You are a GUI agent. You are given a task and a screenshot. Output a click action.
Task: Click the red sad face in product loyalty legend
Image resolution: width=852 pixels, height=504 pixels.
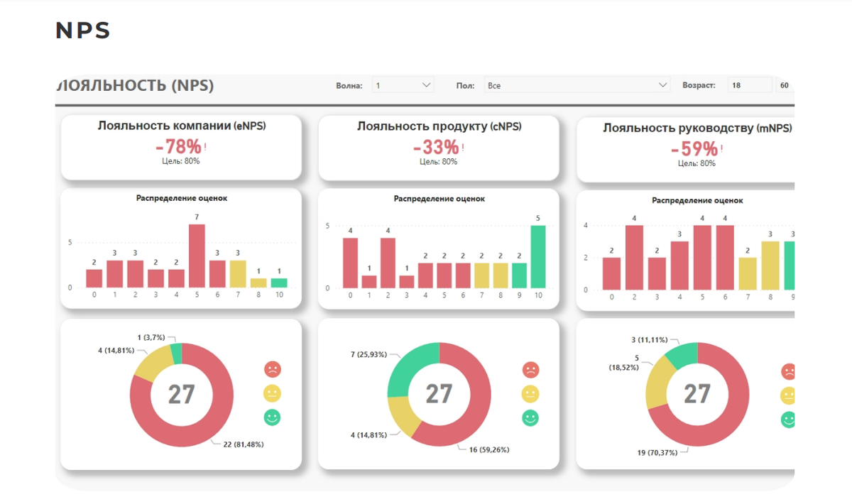pyautogui.click(x=530, y=370)
